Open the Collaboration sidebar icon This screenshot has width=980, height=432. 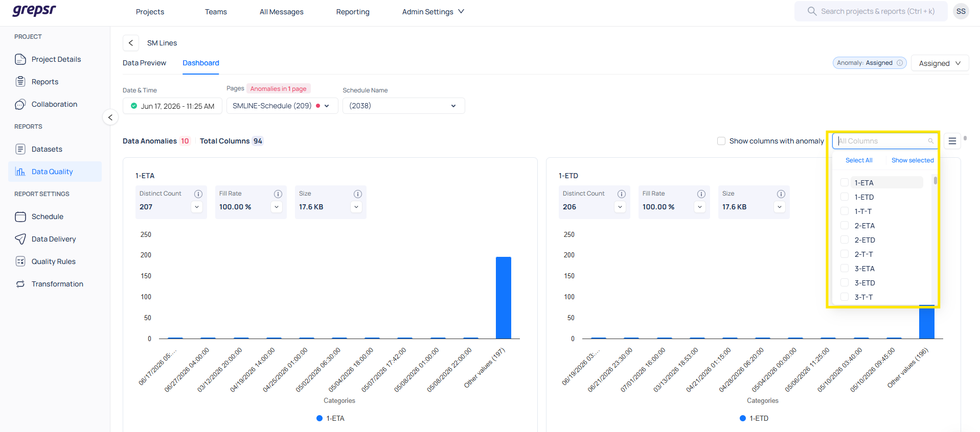[20, 104]
